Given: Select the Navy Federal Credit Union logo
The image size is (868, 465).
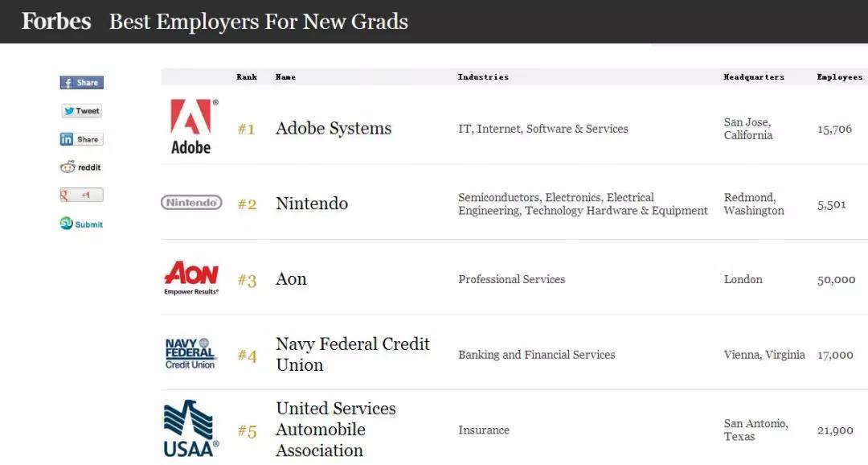Looking at the screenshot, I should click(190, 354).
